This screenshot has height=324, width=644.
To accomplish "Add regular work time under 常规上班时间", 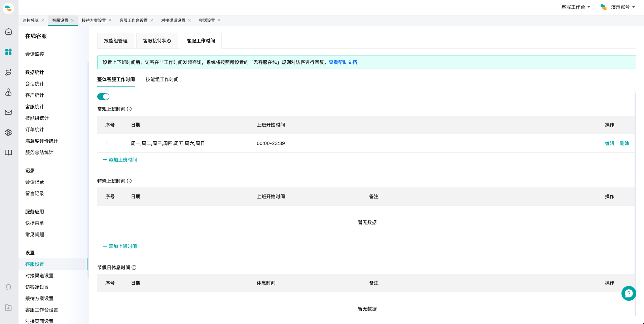I will click(120, 160).
